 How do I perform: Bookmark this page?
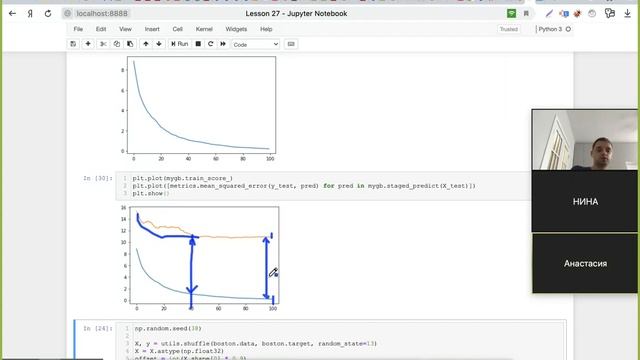coord(526,13)
